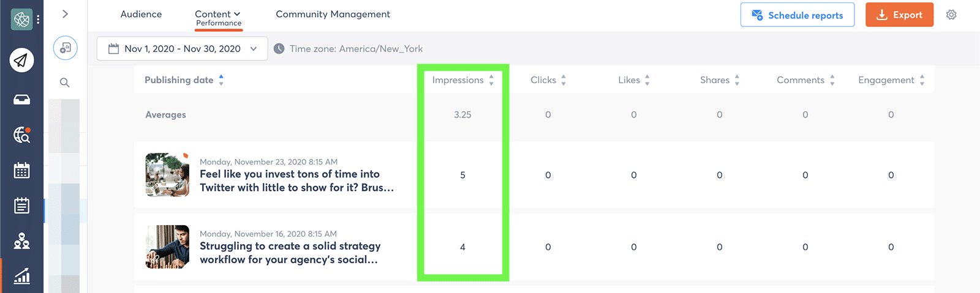
Task: Open the team members icon in sidebar
Action: coord(21,241)
